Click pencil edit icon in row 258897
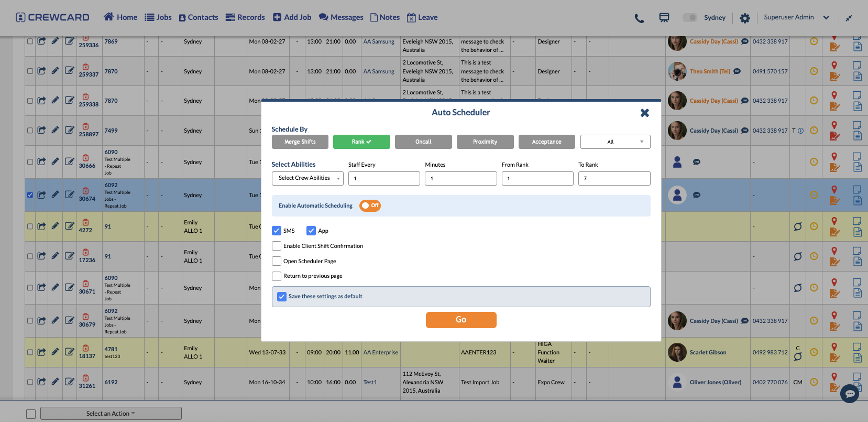 (x=55, y=130)
